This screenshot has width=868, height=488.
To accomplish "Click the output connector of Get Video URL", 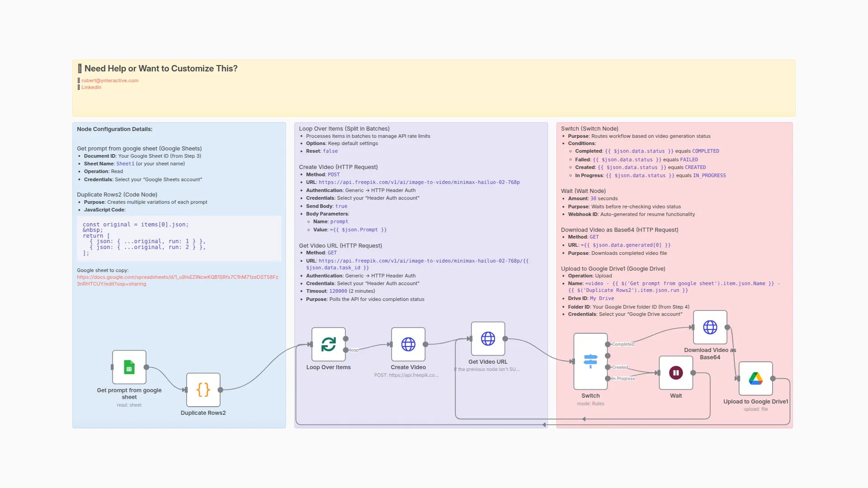I will pos(505,338).
